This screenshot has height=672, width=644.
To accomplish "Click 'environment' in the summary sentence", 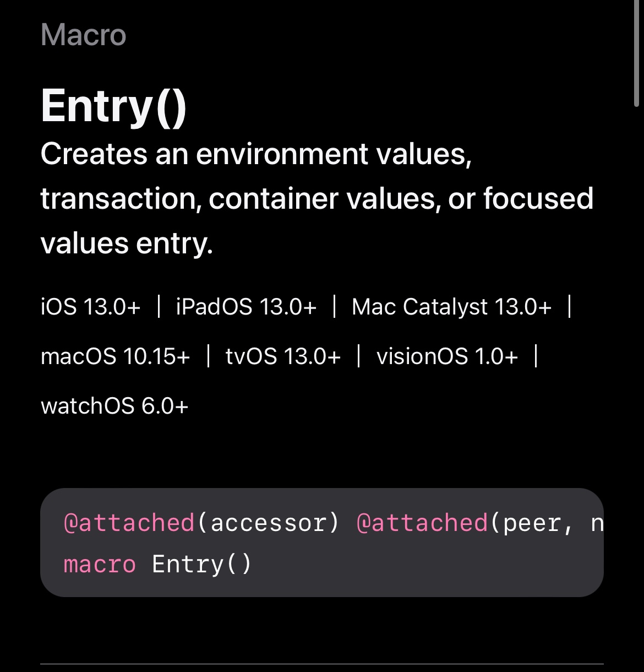I will coord(282,154).
